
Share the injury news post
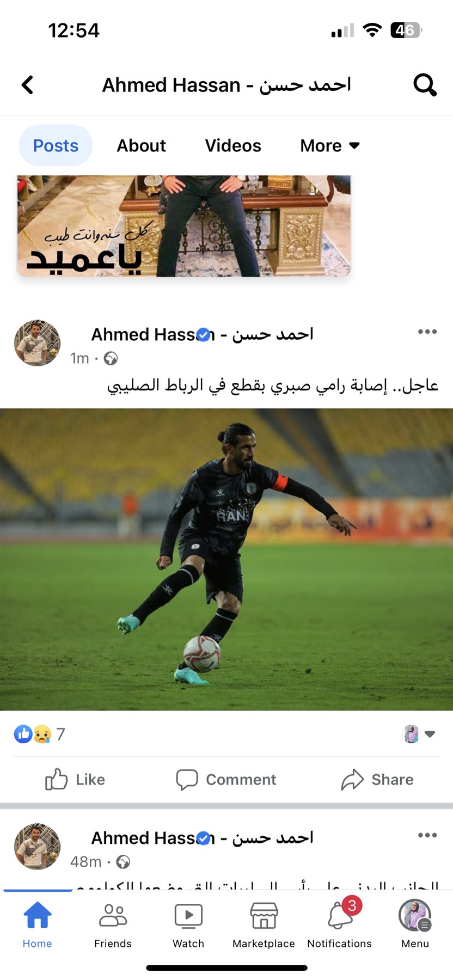tap(377, 780)
